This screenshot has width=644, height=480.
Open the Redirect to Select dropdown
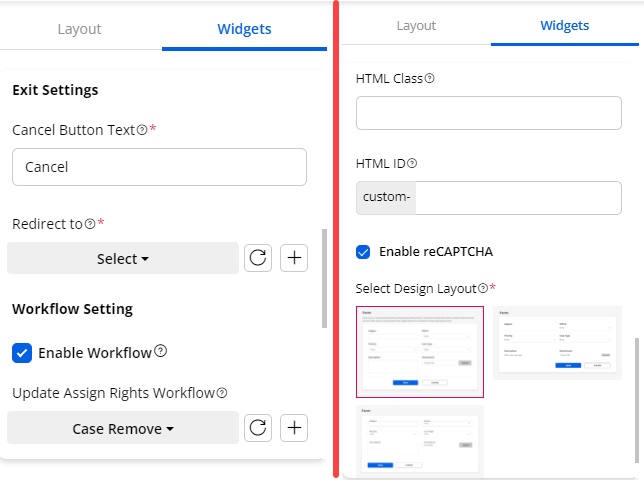[123, 258]
